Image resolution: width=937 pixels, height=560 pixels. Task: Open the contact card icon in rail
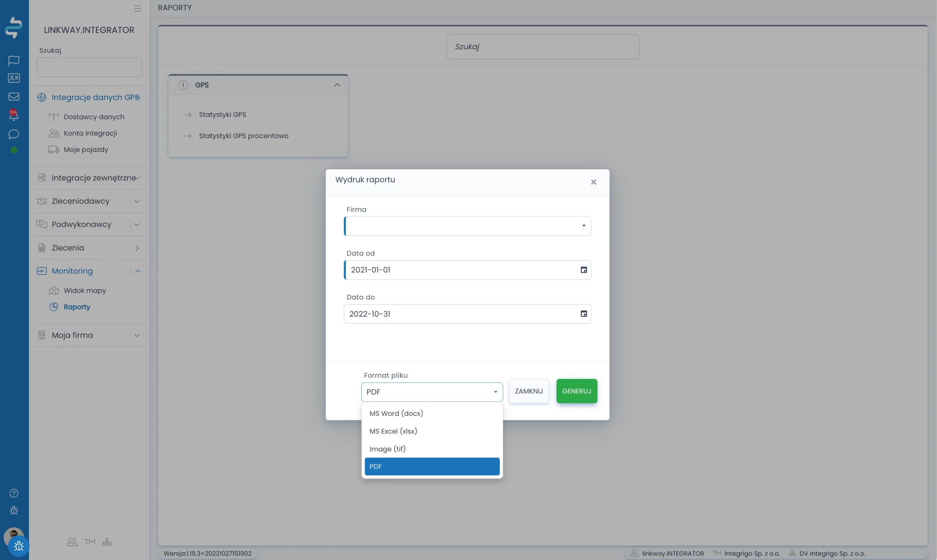click(x=14, y=78)
